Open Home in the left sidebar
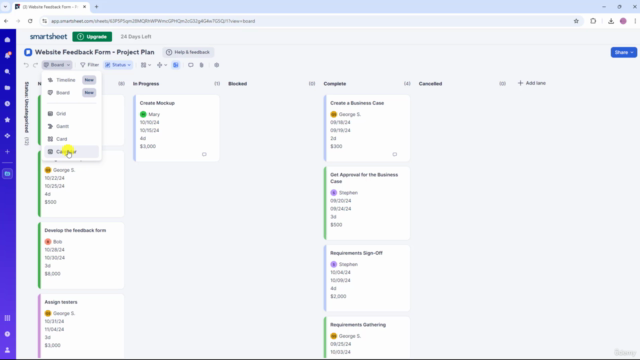 tap(7, 40)
